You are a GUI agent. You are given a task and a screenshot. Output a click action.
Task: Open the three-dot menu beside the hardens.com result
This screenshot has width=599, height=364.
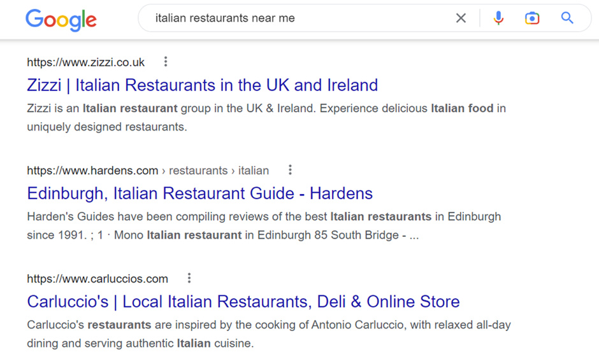[290, 170]
